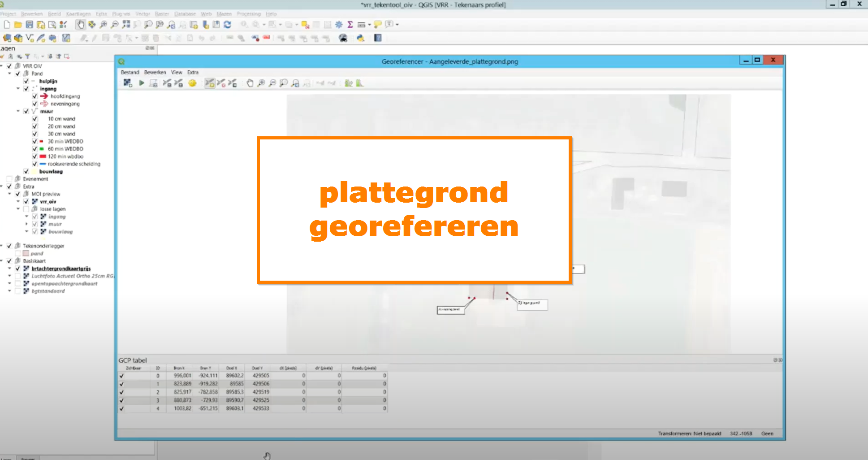Screen dimensions: 868x460
Task: Delete GCP point tool in Georeferencer
Action: [x=221, y=83]
